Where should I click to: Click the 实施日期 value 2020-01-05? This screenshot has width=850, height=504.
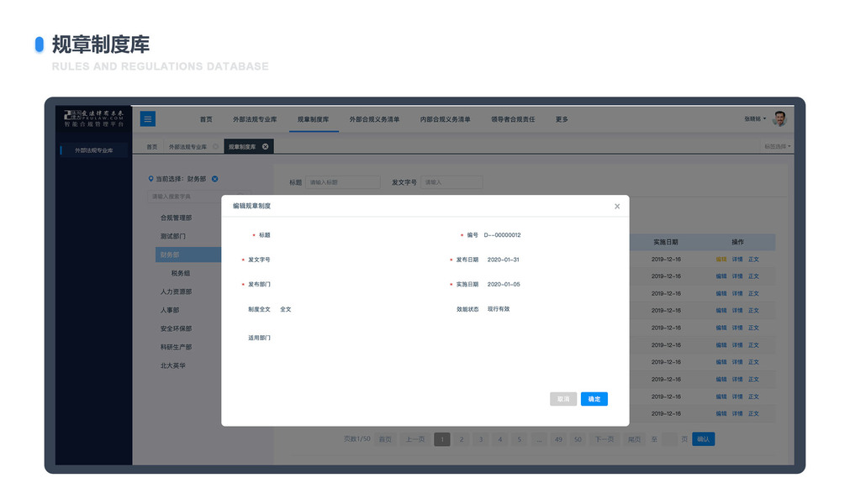(x=504, y=284)
